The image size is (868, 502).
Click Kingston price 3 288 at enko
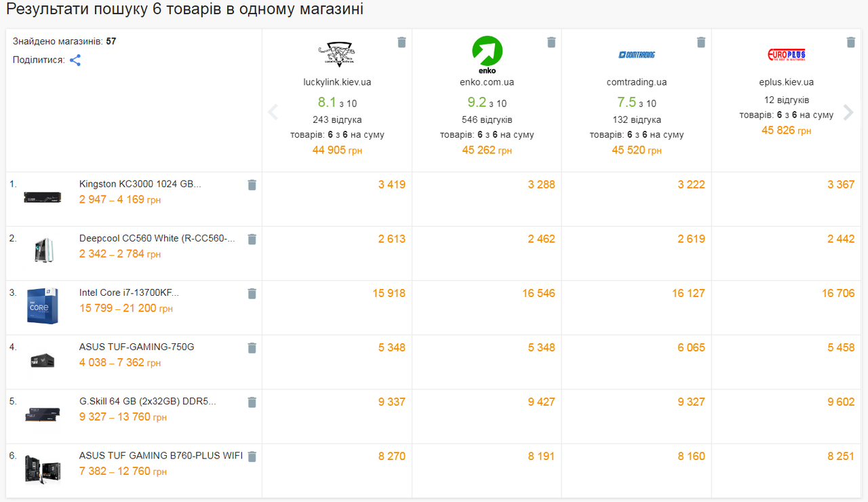[x=542, y=185]
